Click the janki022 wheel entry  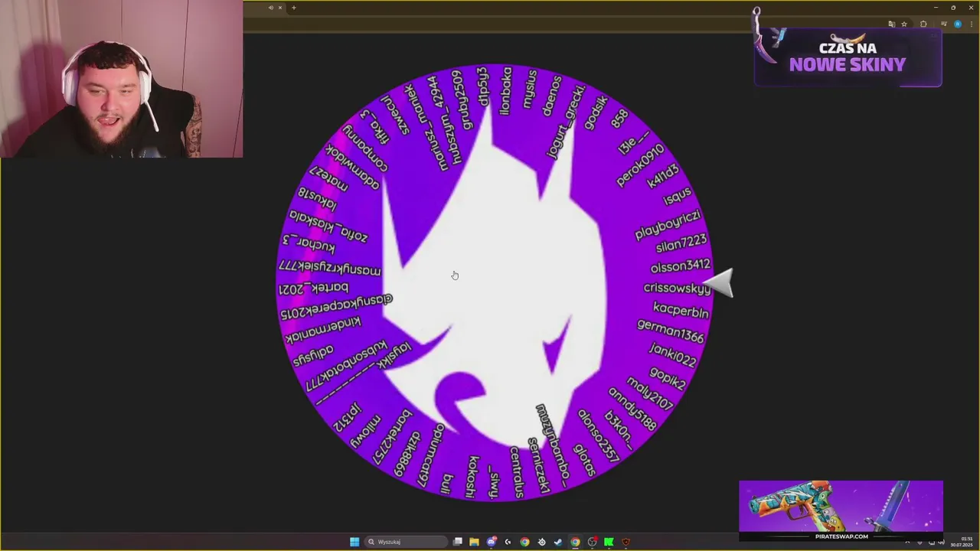pos(672,355)
